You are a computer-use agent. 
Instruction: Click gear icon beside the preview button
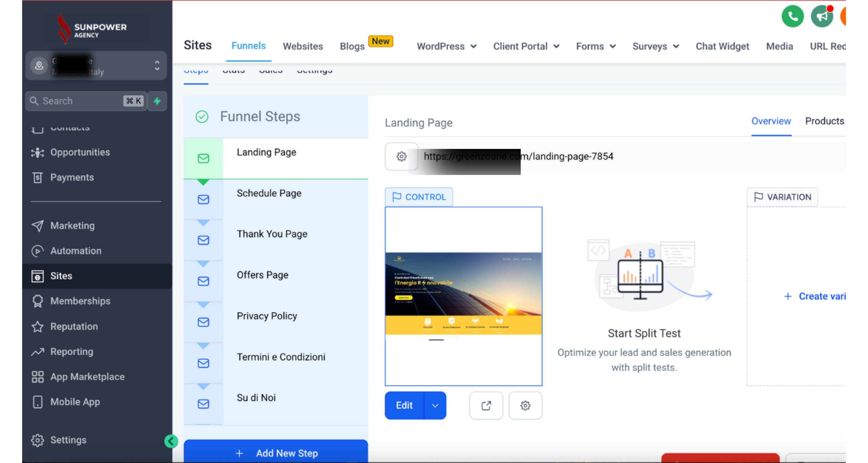[525, 405]
